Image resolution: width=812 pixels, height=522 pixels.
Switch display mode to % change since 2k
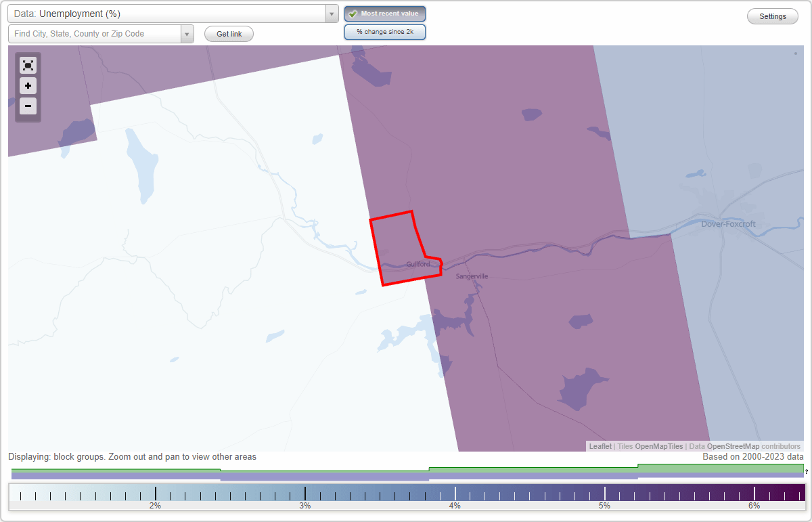(385, 31)
